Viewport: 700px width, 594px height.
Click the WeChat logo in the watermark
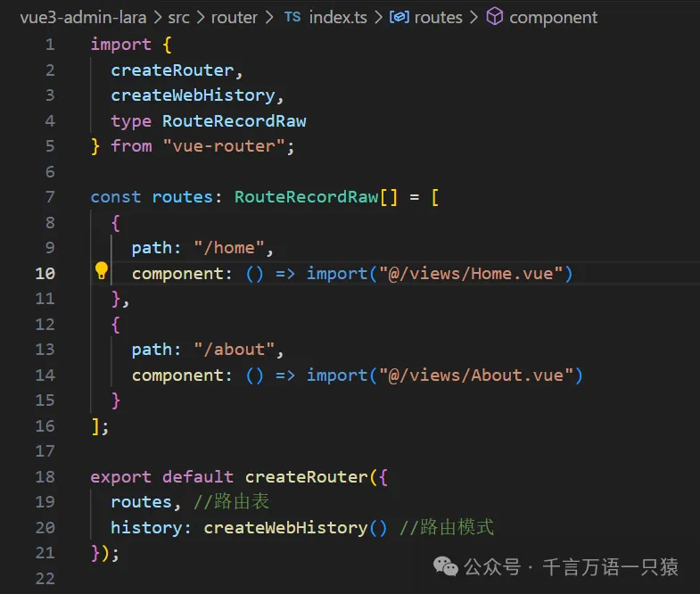click(x=443, y=566)
